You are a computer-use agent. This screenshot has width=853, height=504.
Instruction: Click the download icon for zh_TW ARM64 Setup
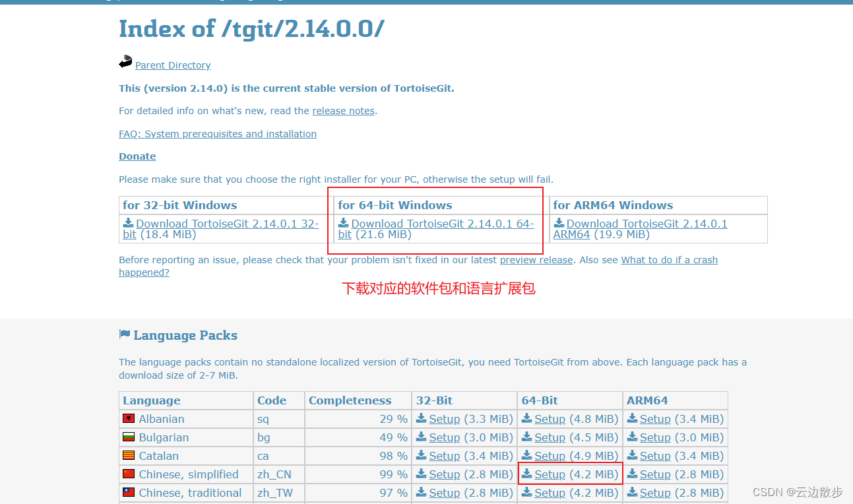(632, 492)
